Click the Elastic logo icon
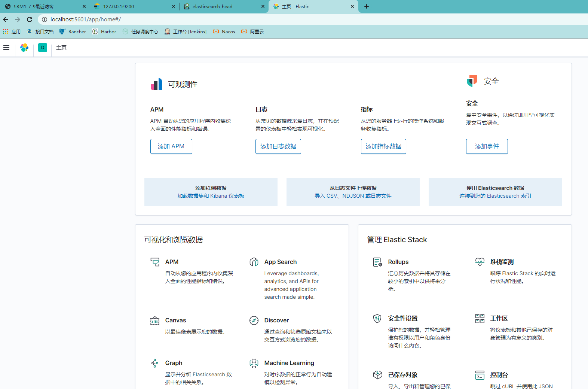This screenshot has width=588, height=389. coord(24,48)
